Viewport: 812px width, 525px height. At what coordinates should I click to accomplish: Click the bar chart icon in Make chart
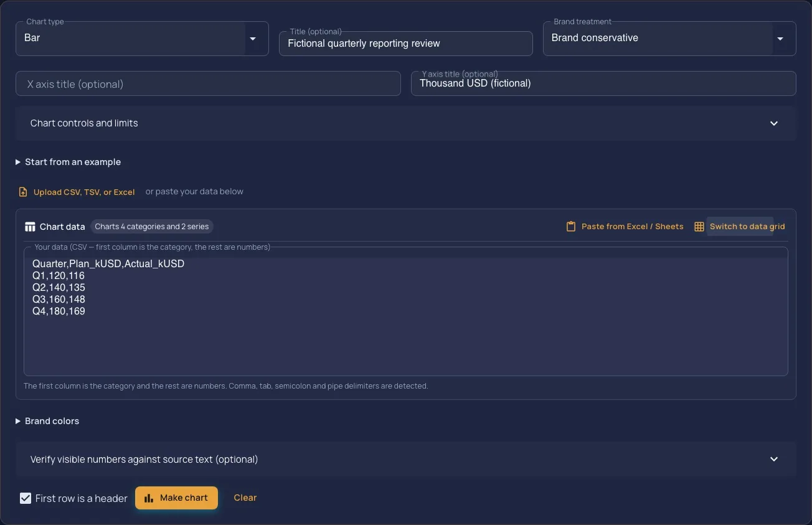[149, 498]
